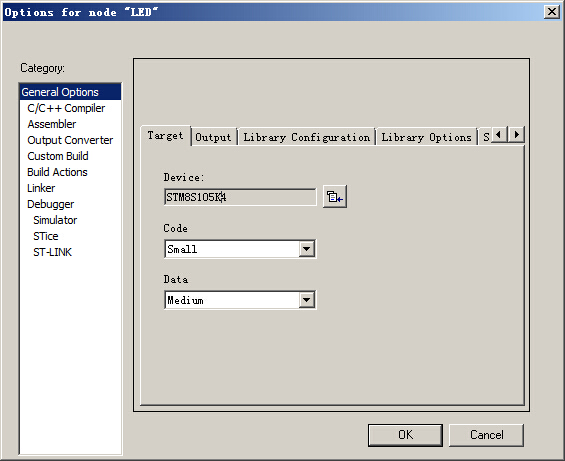Click the Device field showing STM8S105K4
The width and height of the screenshot is (565, 461).
click(240, 197)
